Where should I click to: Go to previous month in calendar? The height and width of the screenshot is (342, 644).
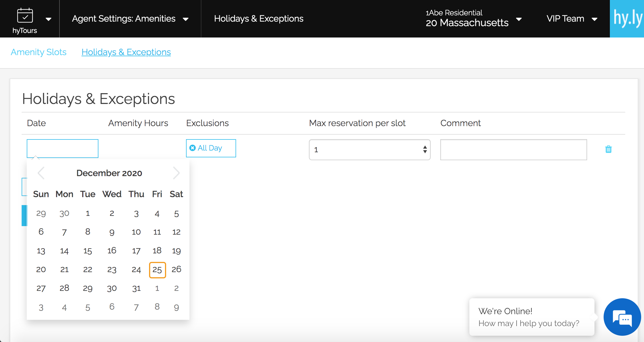(x=41, y=173)
